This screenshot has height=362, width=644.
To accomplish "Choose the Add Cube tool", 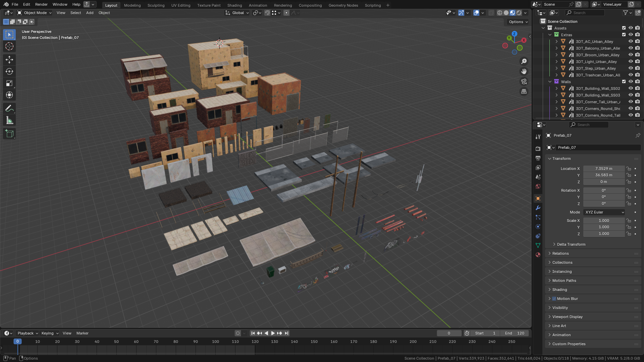I will tap(9, 134).
